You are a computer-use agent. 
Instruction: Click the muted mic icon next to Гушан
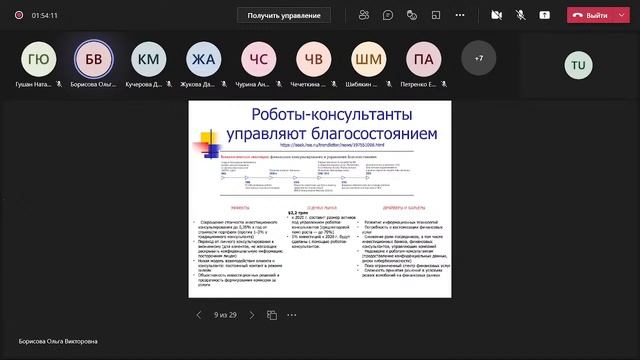click(x=59, y=84)
